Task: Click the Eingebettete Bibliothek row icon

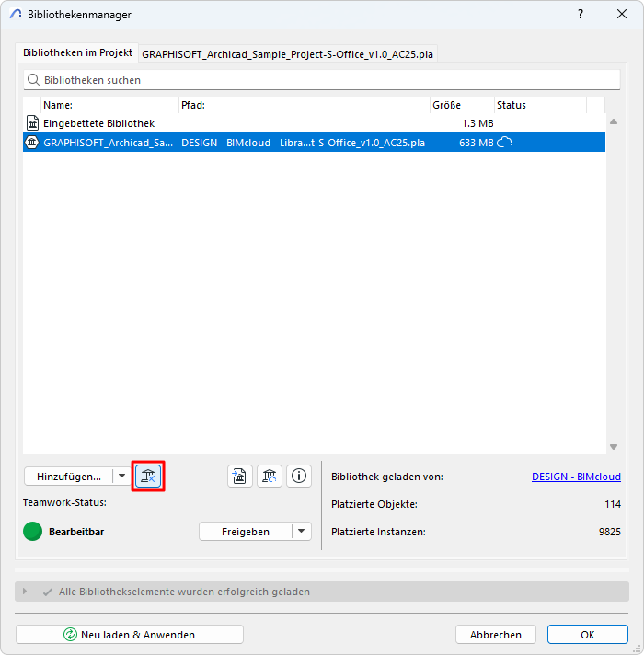Action: (x=32, y=123)
